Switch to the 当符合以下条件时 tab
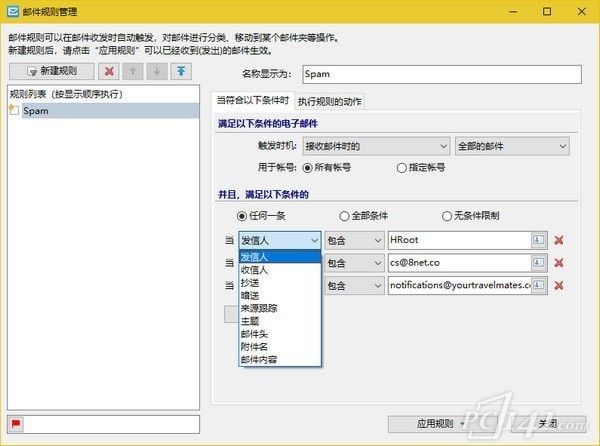The image size is (600, 446). click(253, 101)
